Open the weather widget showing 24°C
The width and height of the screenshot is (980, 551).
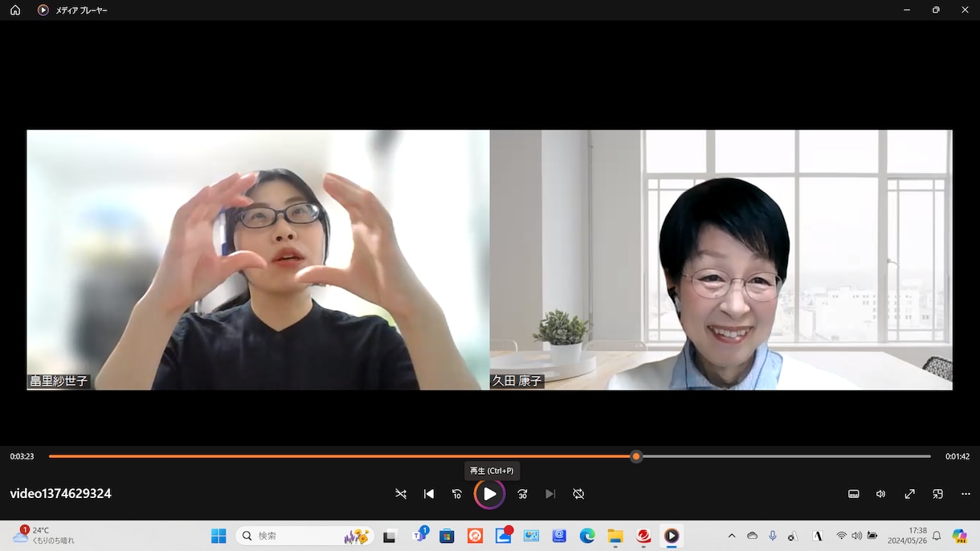[43, 536]
